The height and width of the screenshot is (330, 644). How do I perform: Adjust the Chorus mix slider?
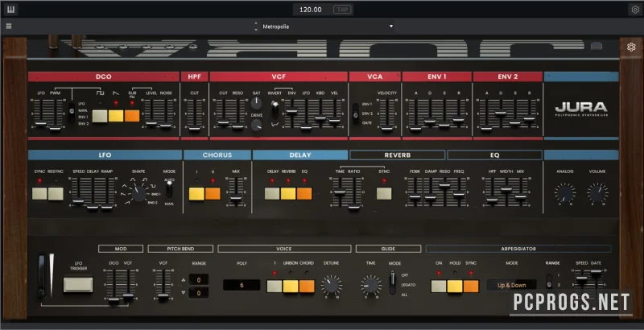click(x=235, y=199)
